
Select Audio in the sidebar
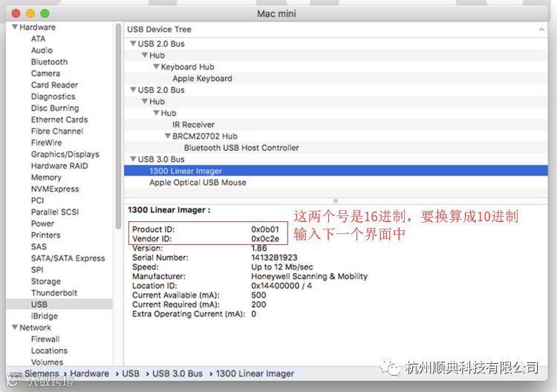point(42,50)
